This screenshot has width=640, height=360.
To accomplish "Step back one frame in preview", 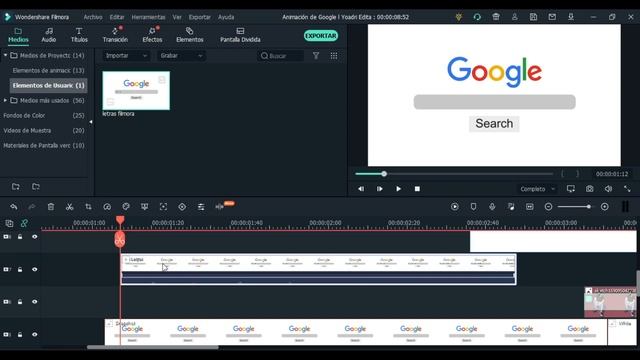I will [361, 189].
